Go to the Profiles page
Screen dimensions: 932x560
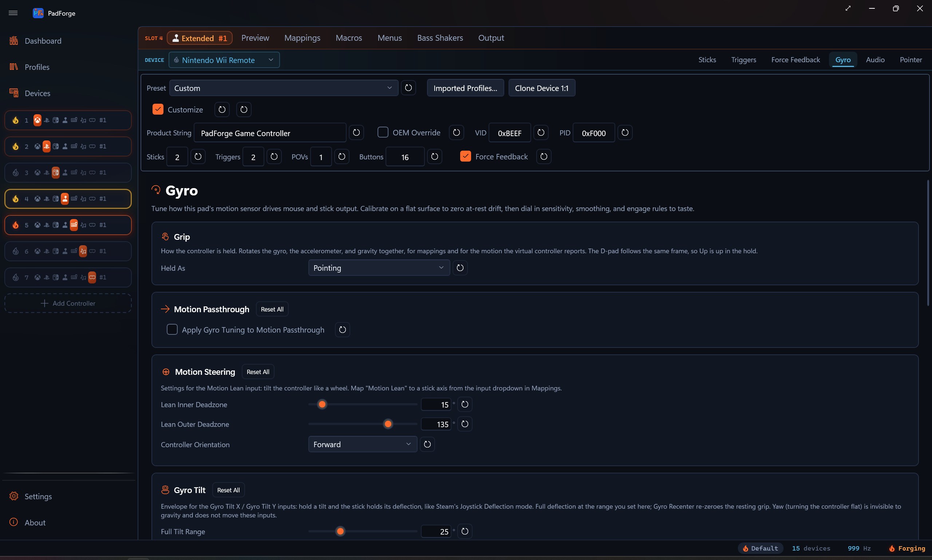37,67
